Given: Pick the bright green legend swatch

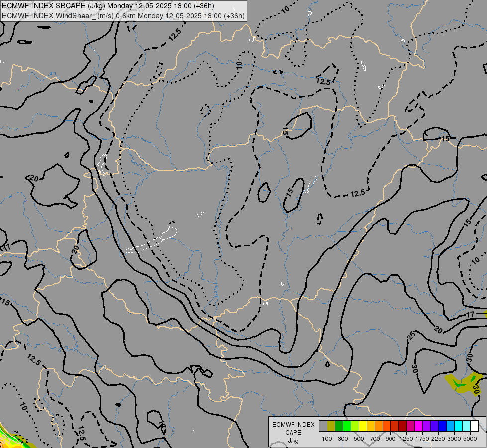Looking at the screenshot, I should tap(347, 426).
